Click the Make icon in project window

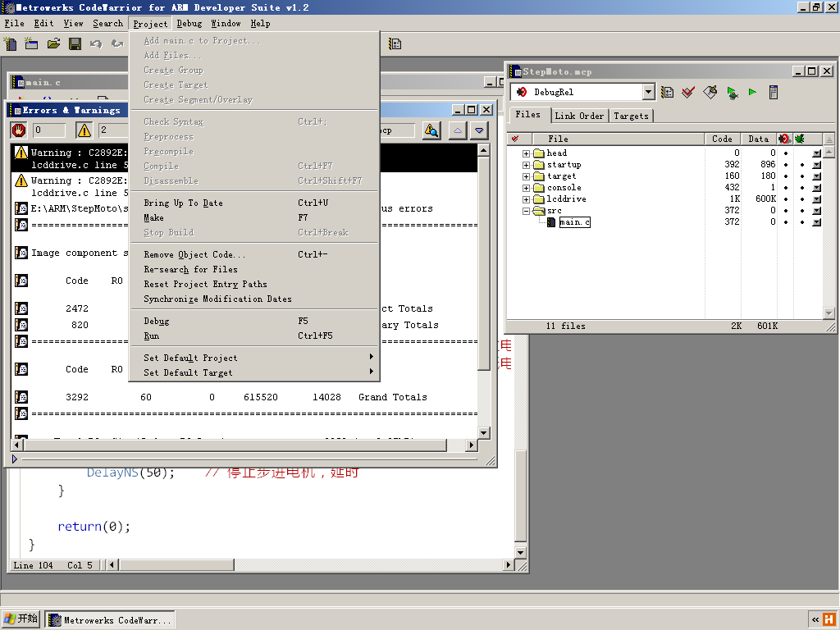point(710,92)
